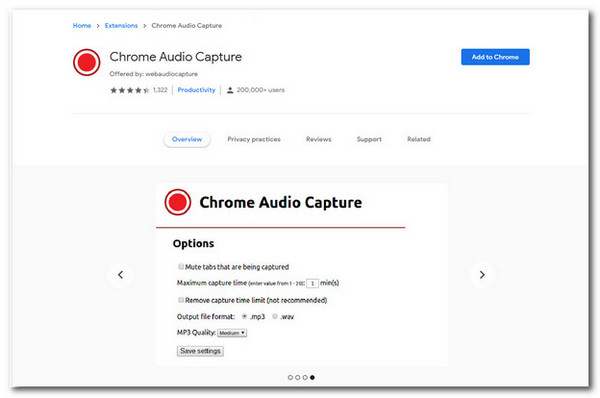
Task: Open the Support tab
Action: click(369, 139)
